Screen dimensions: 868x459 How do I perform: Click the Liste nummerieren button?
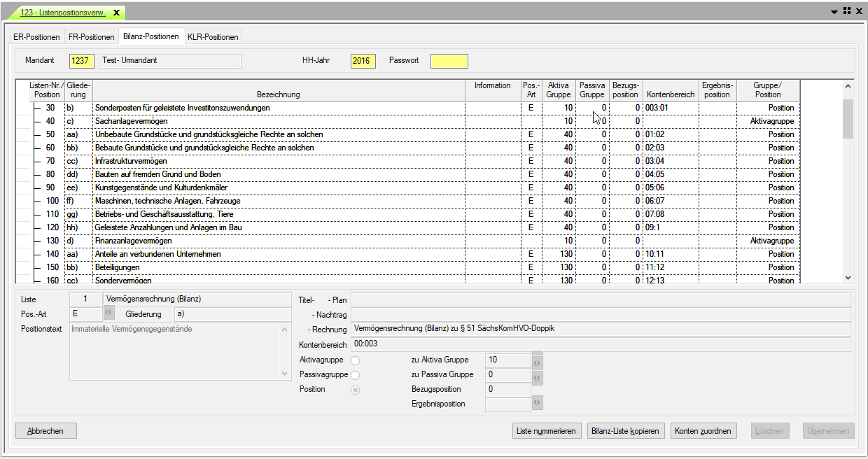[x=546, y=431]
